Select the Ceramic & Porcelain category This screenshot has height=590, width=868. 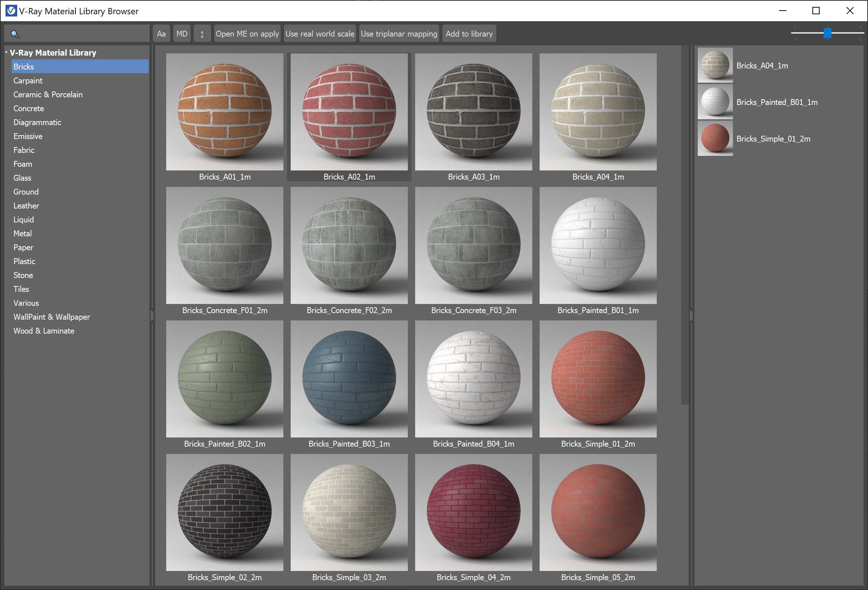(x=48, y=94)
